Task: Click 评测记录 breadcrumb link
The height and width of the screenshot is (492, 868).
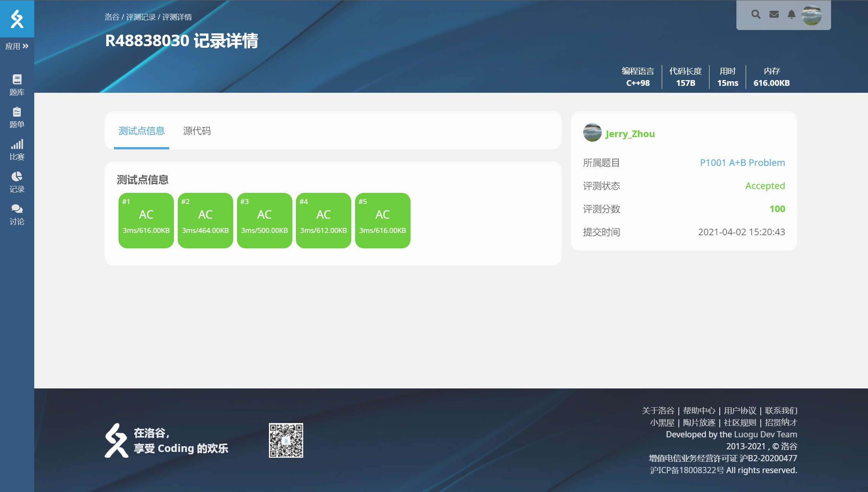Action: click(141, 17)
